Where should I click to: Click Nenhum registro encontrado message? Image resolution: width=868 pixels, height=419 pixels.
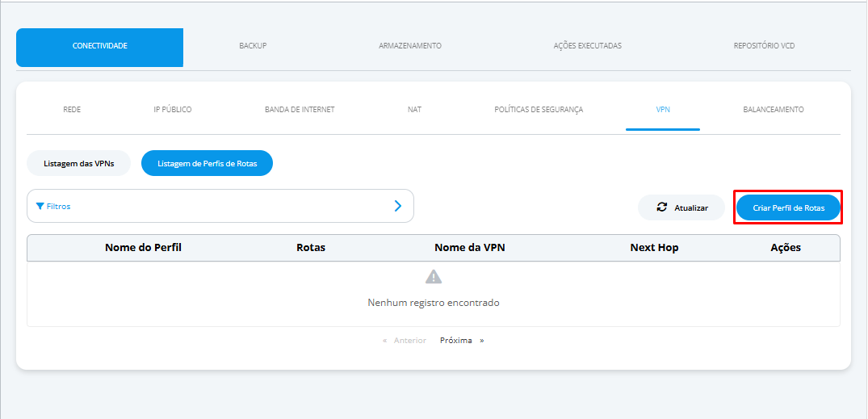tap(434, 303)
